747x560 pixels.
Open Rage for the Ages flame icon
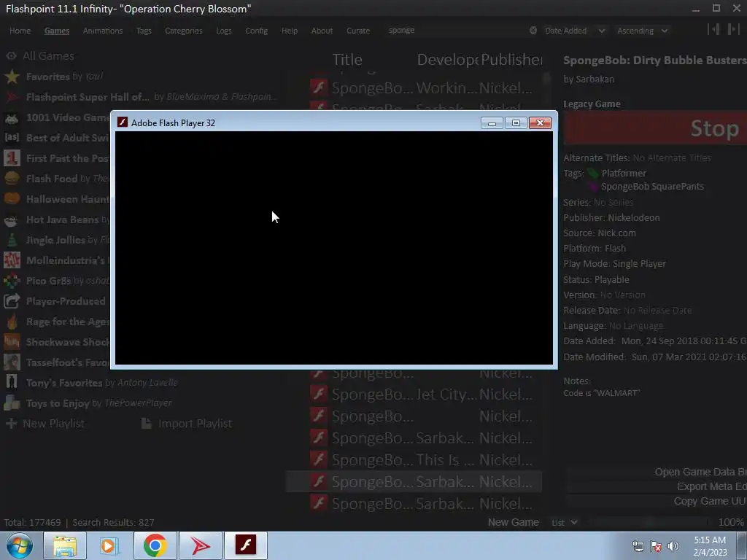(12, 322)
